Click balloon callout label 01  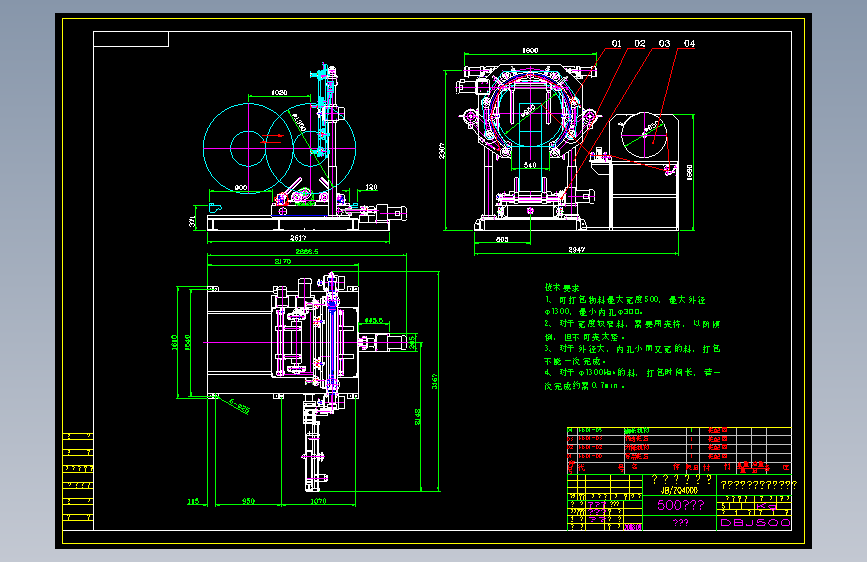coord(617,43)
